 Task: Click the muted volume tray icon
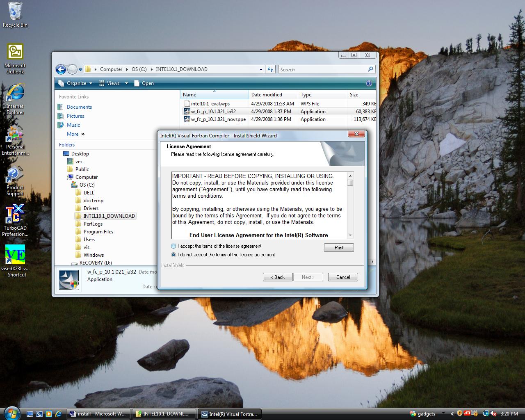point(493,413)
